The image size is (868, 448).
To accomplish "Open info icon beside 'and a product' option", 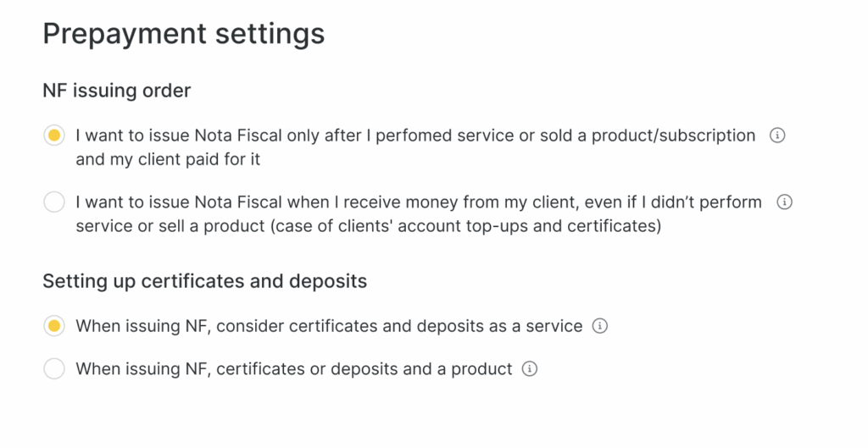I will [x=530, y=369].
